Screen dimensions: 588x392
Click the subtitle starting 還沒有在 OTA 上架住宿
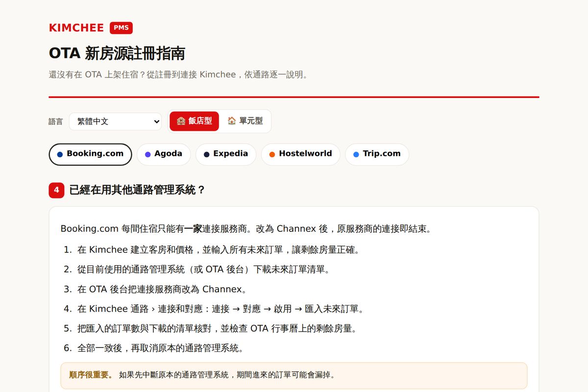point(178,75)
